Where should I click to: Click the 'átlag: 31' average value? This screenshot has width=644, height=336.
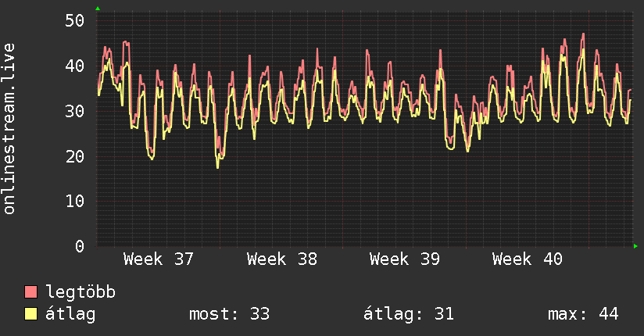coord(409,314)
